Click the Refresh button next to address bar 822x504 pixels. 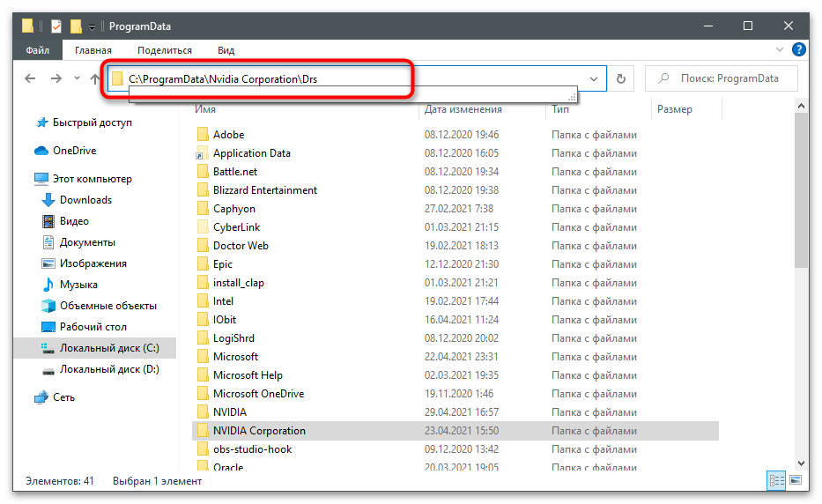coord(621,78)
